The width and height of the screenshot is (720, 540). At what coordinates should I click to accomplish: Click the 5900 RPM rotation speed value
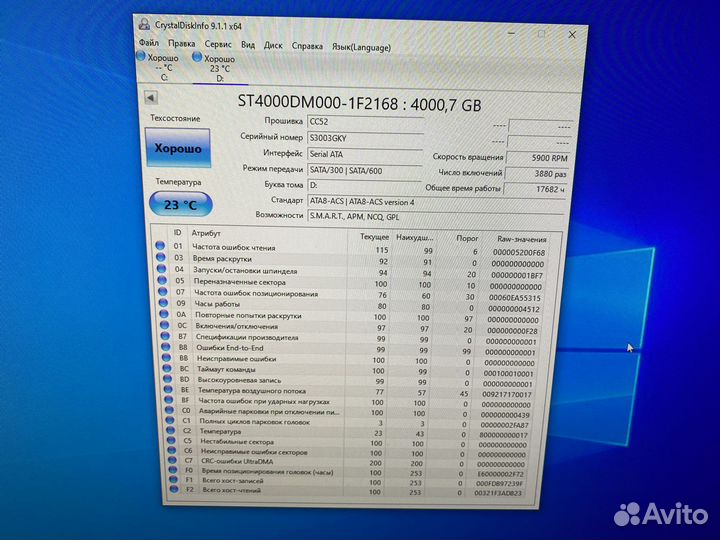(538, 158)
